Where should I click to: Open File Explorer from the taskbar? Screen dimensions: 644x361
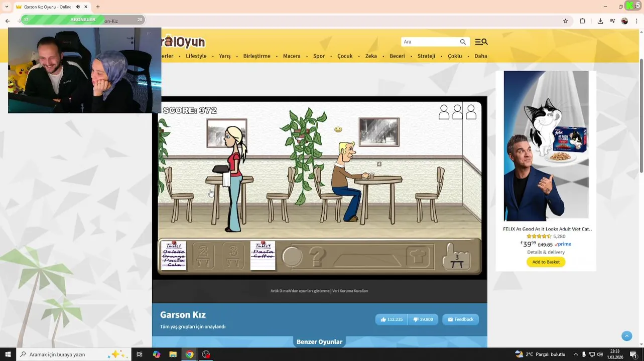pos(173,354)
